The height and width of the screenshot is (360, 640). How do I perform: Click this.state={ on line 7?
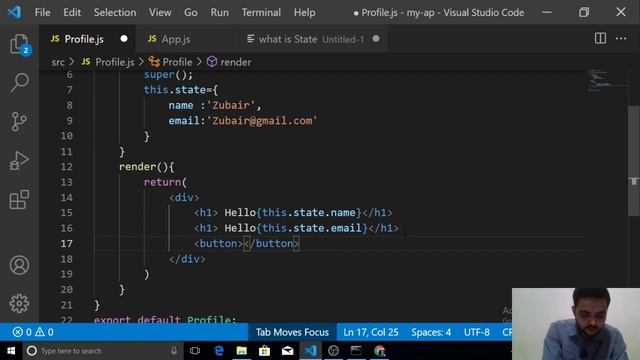[x=181, y=90]
